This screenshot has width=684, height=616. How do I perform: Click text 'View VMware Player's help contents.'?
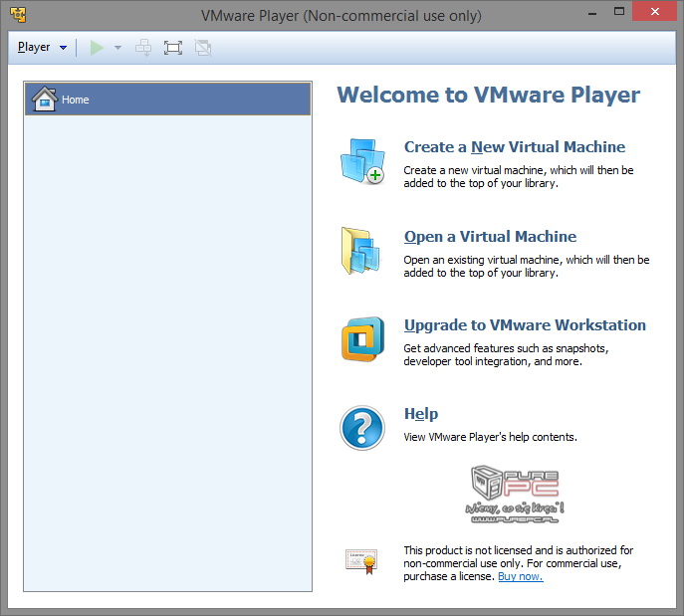point(490,437)
